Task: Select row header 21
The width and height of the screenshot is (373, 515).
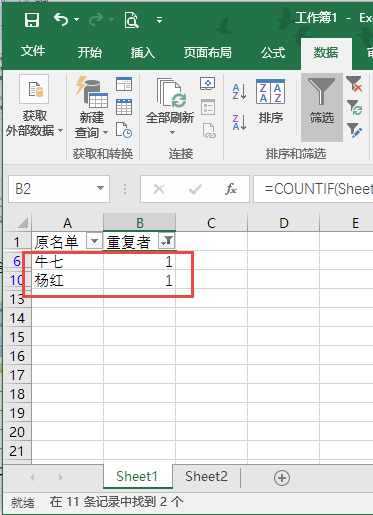Action: (x=17, y=451)
